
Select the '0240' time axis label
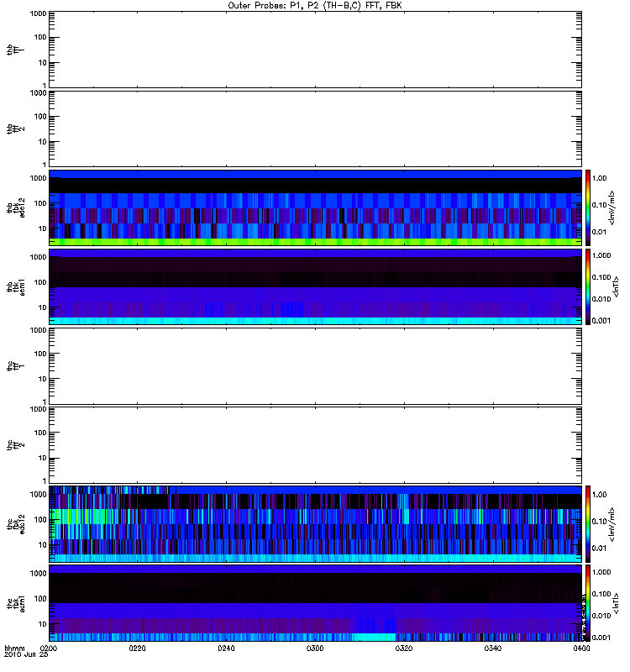[226, 648]
